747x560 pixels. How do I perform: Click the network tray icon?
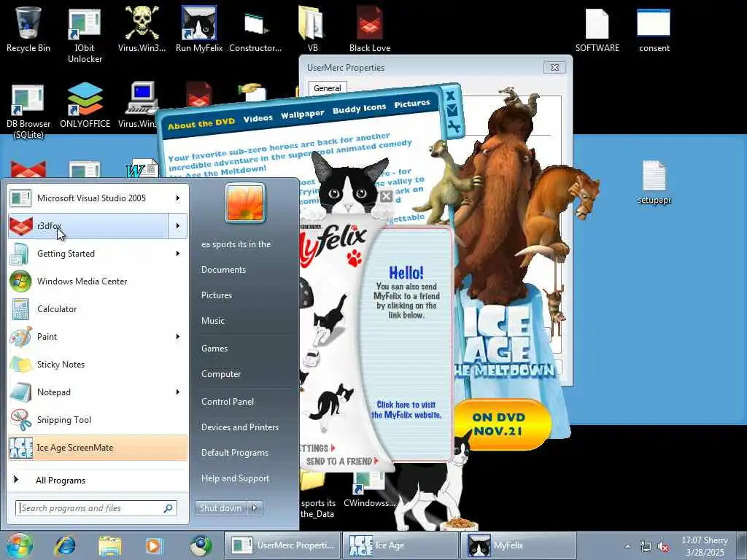click(x=646, y=546)
